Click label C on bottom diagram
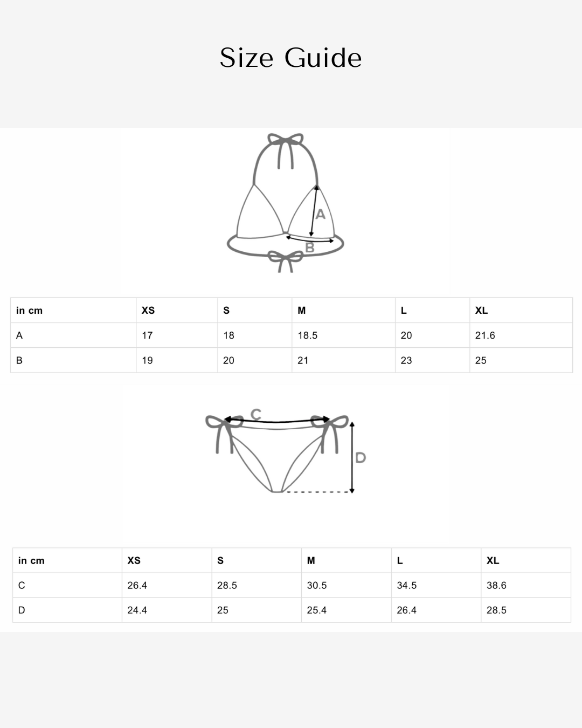The height and width of the screenshot is (728, 582). click(x=256, y=414)
